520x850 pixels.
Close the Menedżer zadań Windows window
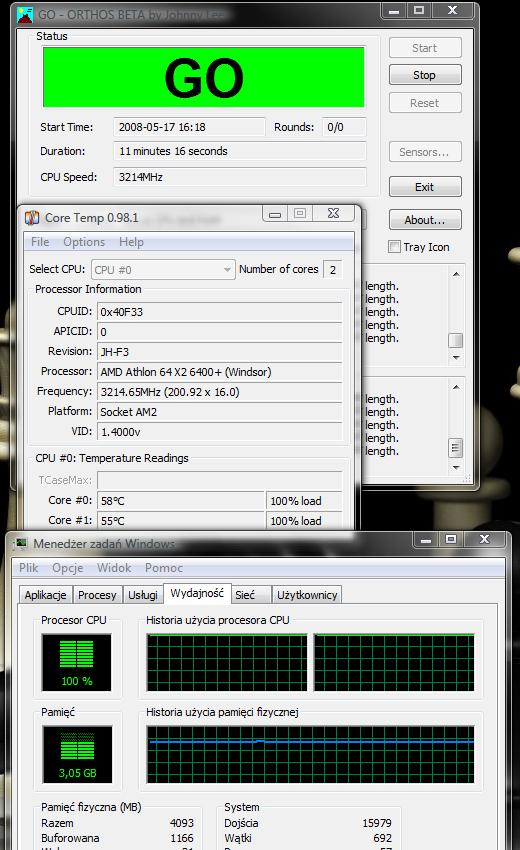[x=484, y=539]
